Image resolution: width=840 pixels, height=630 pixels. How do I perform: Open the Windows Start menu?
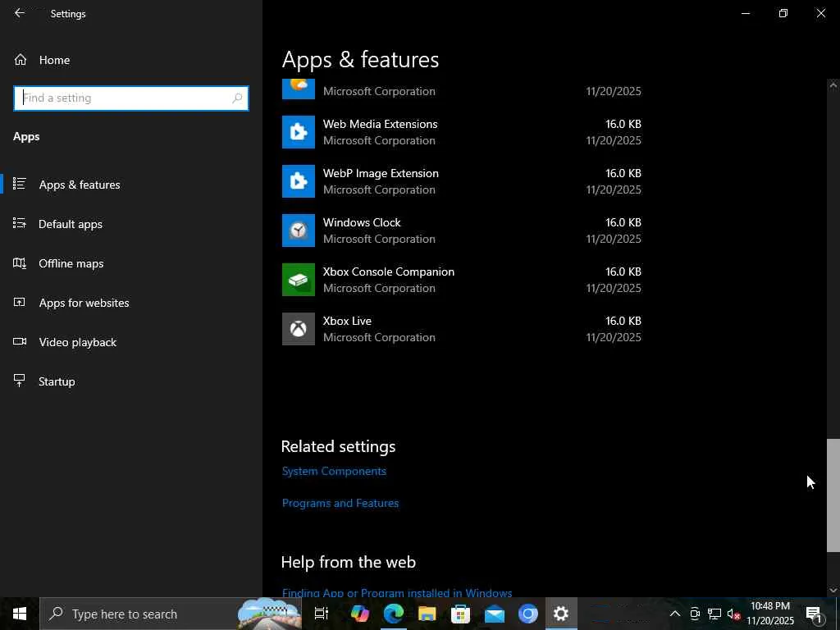pos(20,614)
